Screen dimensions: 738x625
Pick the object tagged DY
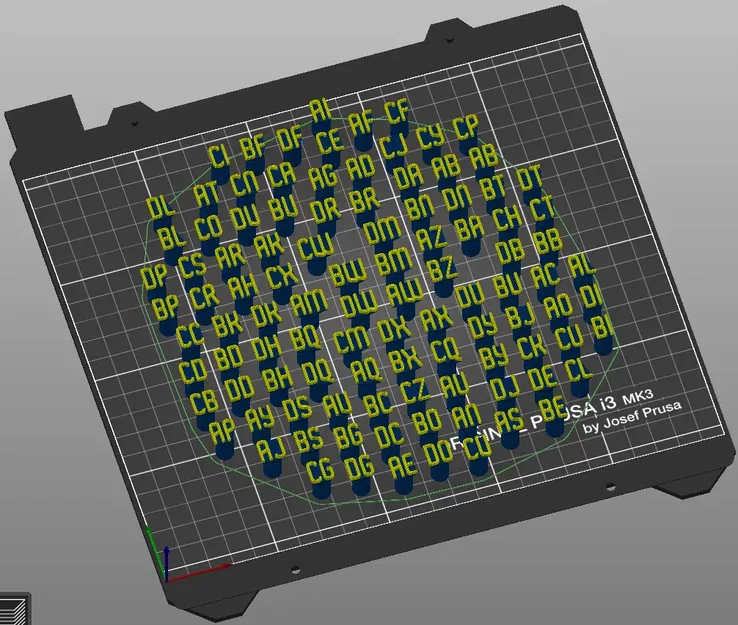pos(482,326)
